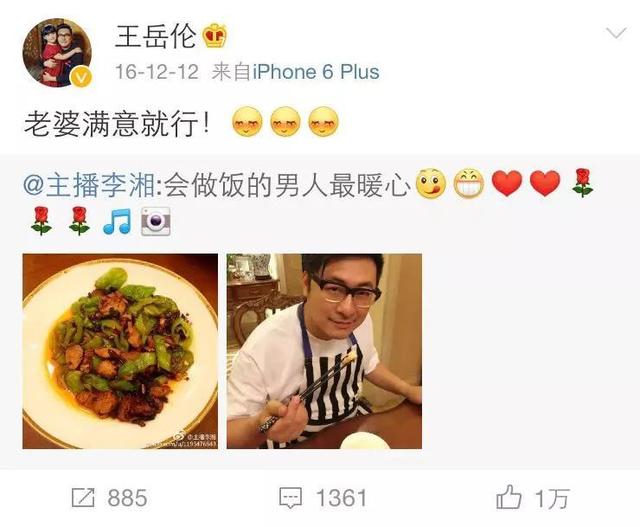Screen dimensions: 640x527
Task: Click the post date 16-12-12
Action: pos(157,72)
